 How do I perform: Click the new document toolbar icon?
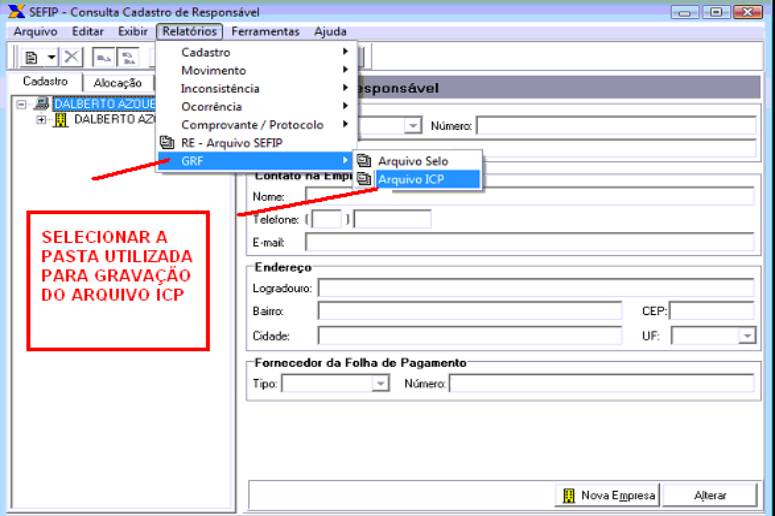coord(31,57)
